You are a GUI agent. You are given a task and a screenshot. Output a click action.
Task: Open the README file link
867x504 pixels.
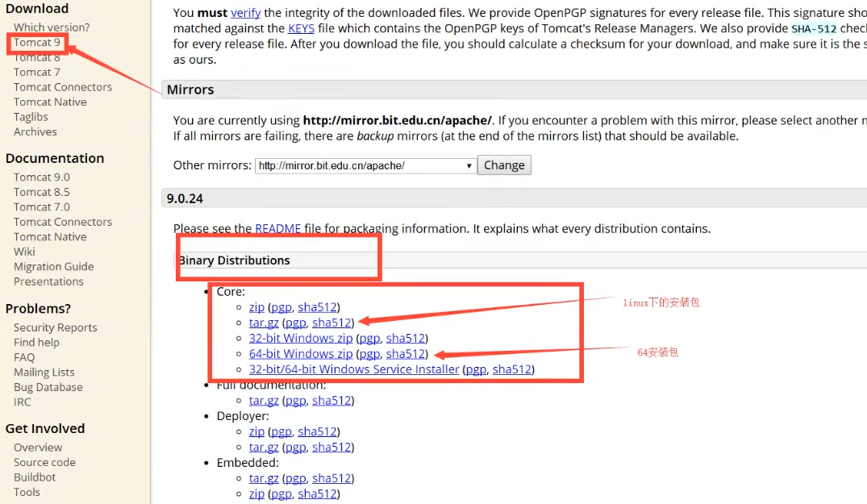click(x=278, y=229)
